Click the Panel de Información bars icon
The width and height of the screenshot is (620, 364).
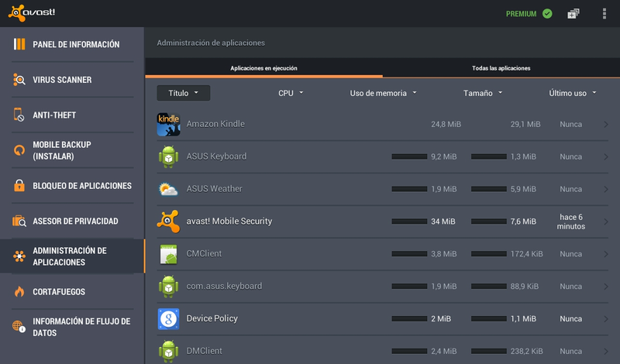[19, 44]
